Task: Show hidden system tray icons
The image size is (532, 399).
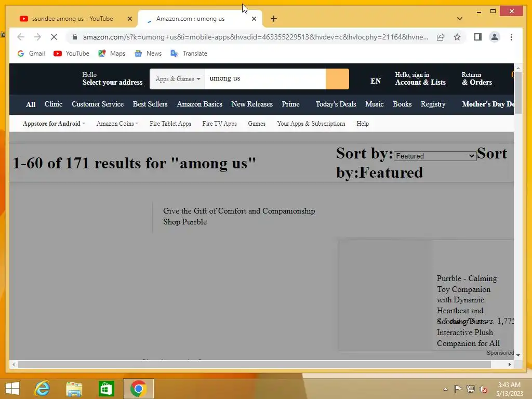Action: (x=445, y=389)
